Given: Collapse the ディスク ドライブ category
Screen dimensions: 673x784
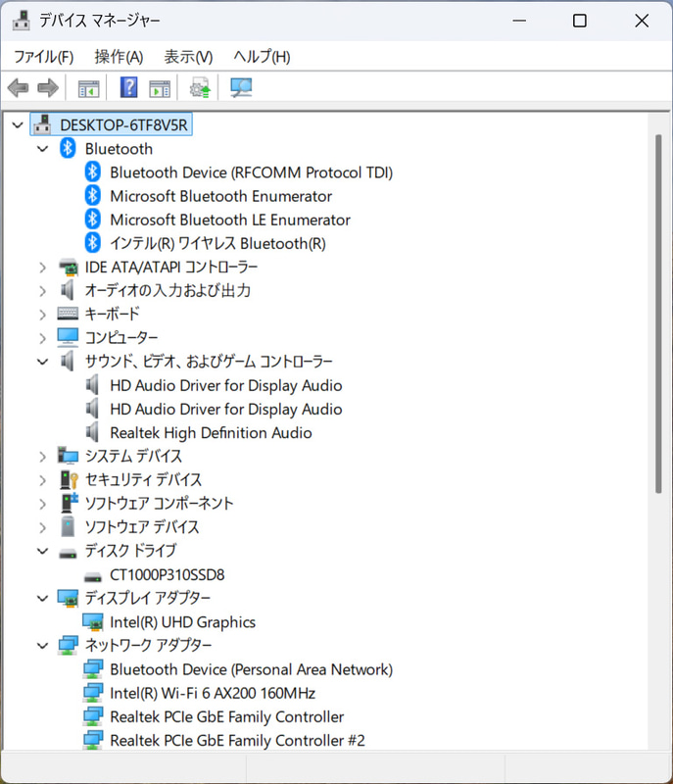Looking at the screenshot, I should click(x=43, y=551).
